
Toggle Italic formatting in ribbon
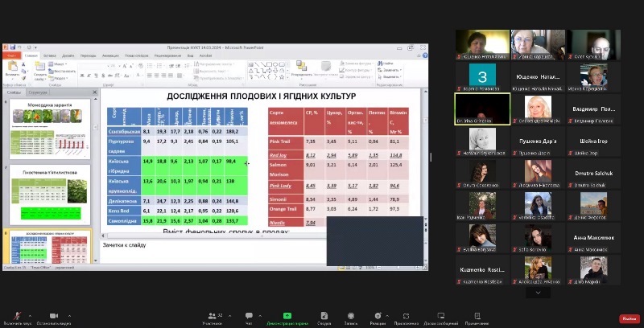tap(89, 76)
